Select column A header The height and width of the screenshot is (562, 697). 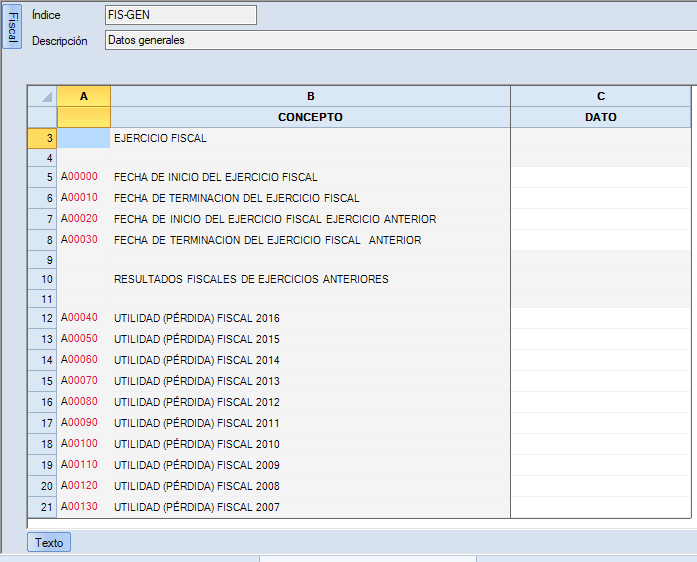84,96
